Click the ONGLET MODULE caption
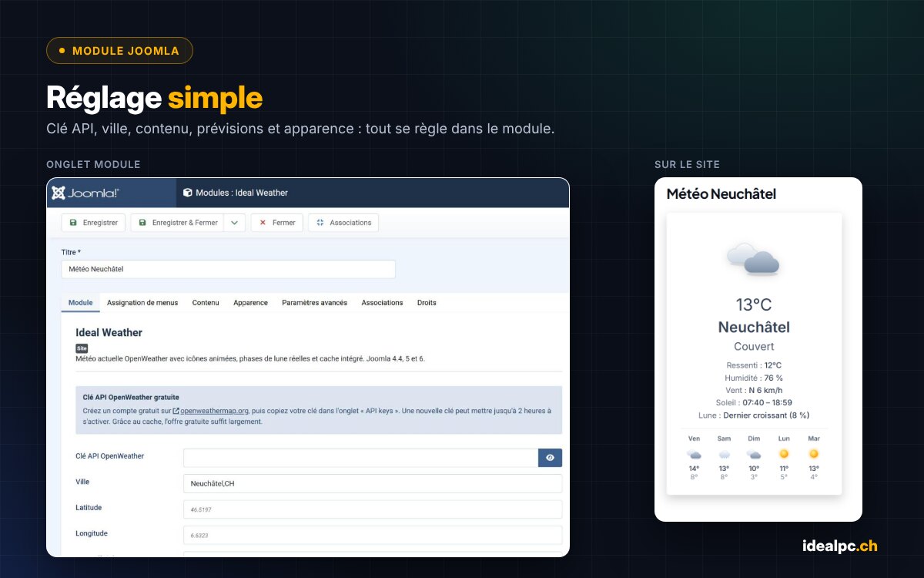Screen dimensions: 924x578 click(93, 165)
